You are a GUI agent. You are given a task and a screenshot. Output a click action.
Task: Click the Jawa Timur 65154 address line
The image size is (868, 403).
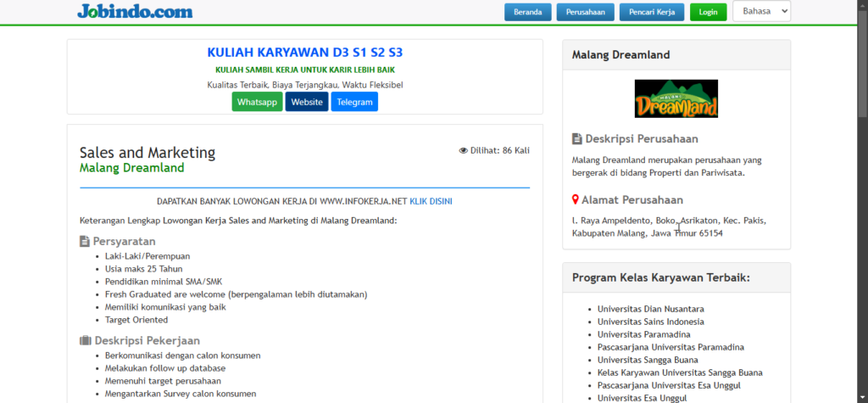(648, 233)
